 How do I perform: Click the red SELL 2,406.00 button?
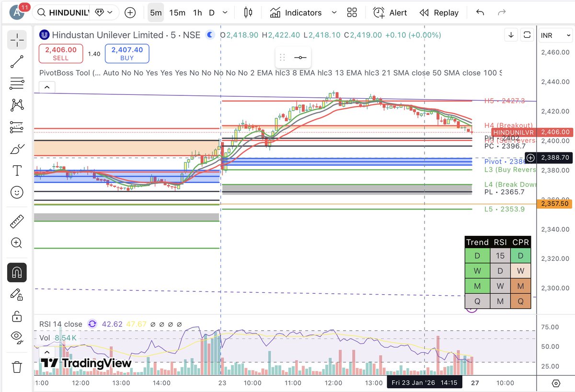61,53
